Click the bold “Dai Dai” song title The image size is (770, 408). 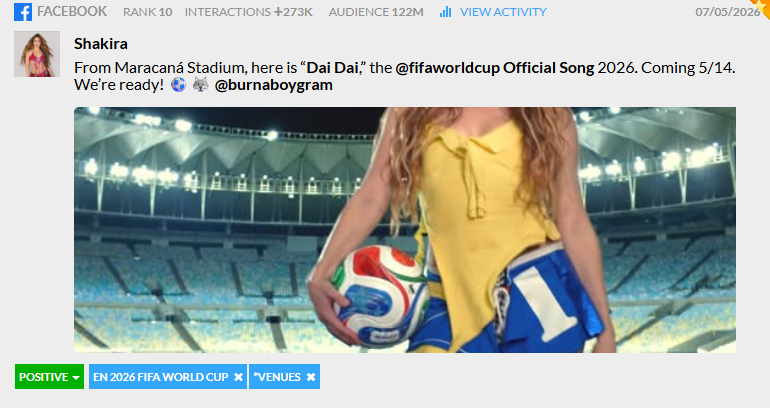[332, 68]
